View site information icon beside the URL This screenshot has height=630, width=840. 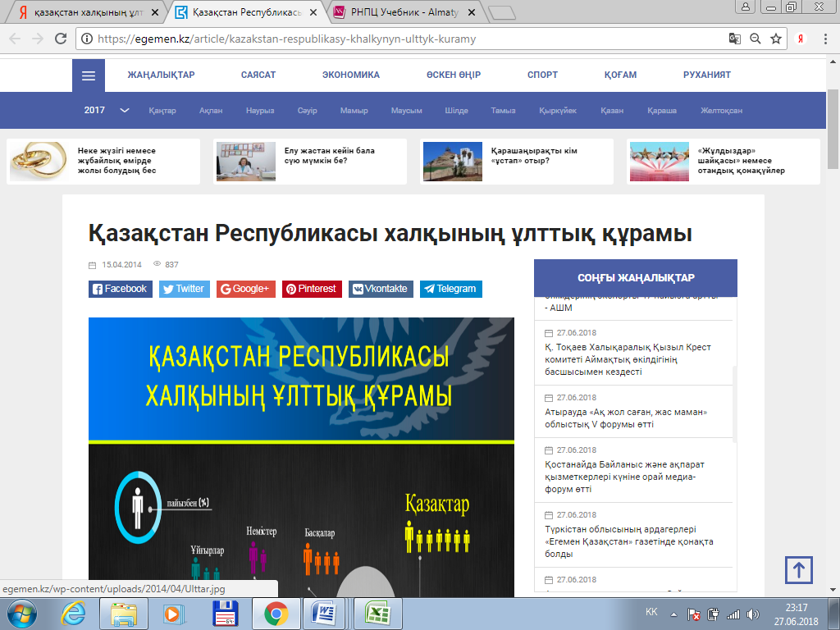tap(87, 39)
